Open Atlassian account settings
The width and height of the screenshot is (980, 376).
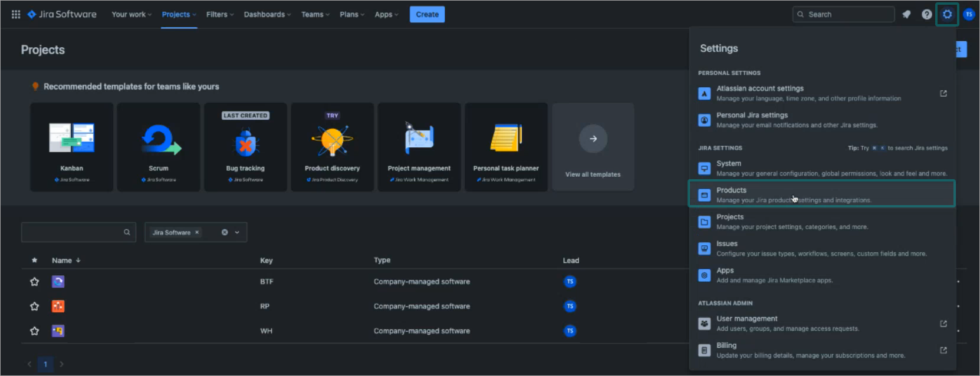coord(822,93)
